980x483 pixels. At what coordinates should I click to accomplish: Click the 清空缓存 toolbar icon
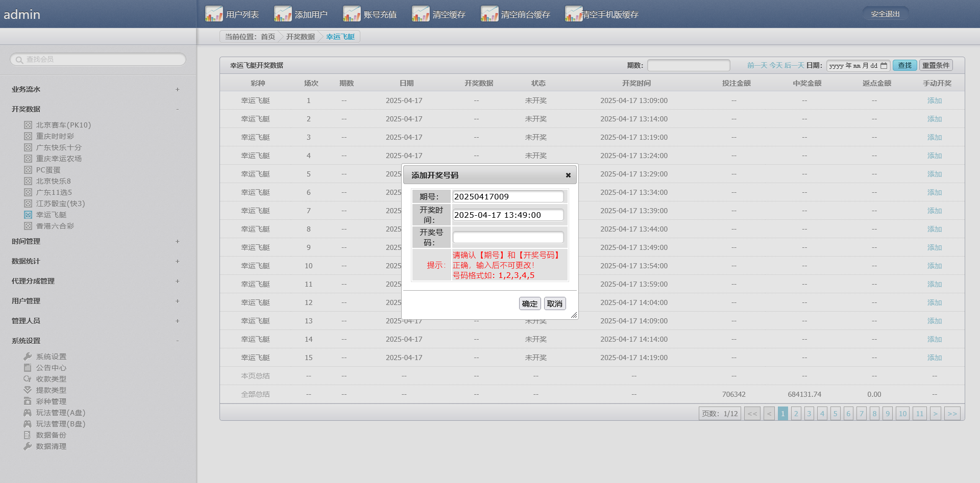[421, 14]
